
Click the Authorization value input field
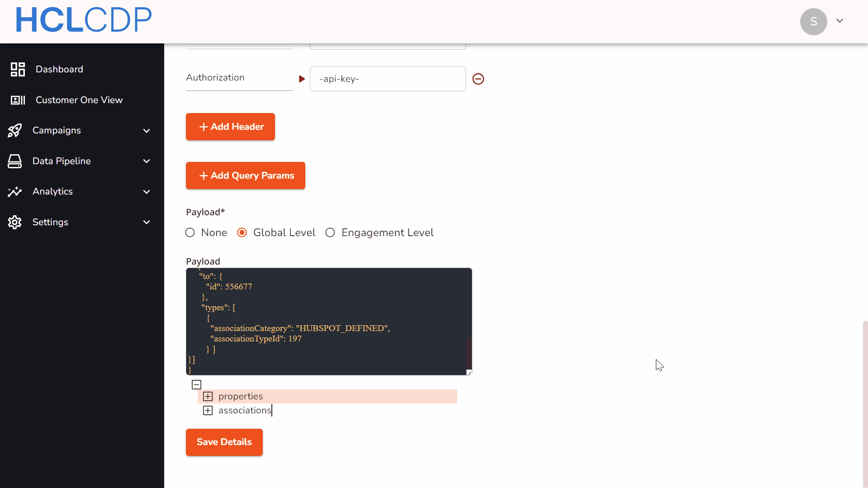(x=388, y=79)
